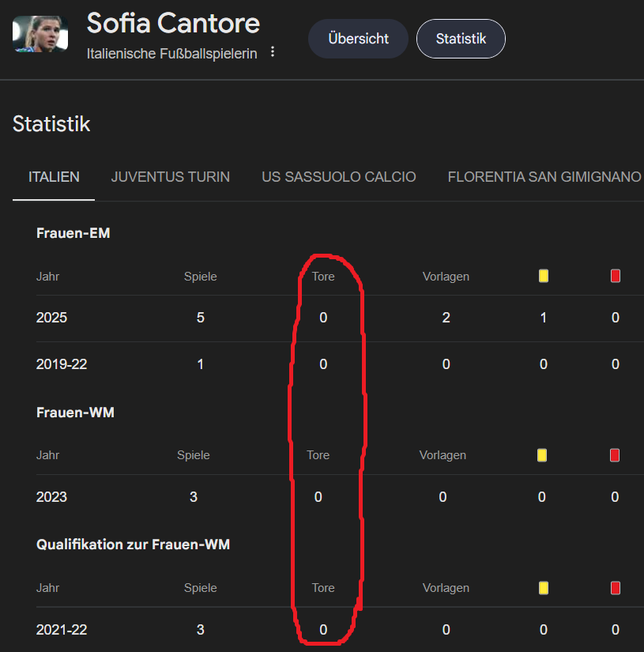Click yellow card icon in Qualifikation zur Frauen-WM header
Image resolution: width=644 pixels, height=652 pixels.
(544, 588)
